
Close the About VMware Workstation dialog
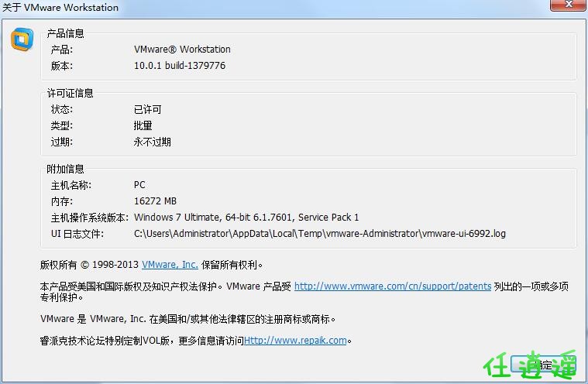point(568,5)
